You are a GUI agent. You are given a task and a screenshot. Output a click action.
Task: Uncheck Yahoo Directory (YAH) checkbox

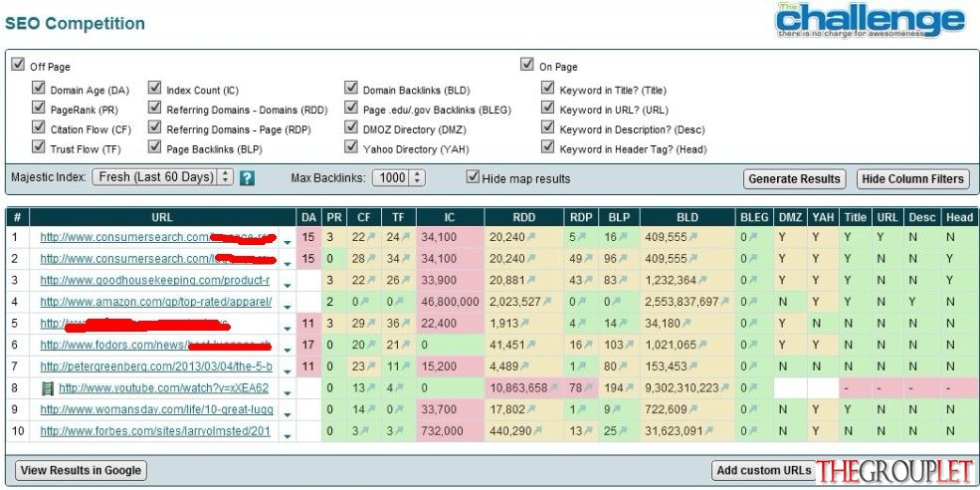click(x=351, y=147)
